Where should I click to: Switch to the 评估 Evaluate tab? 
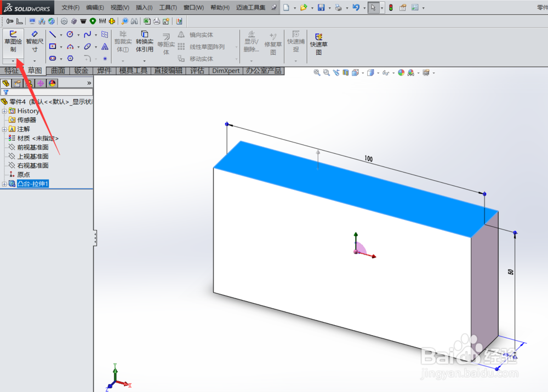(x=197, y=71)
